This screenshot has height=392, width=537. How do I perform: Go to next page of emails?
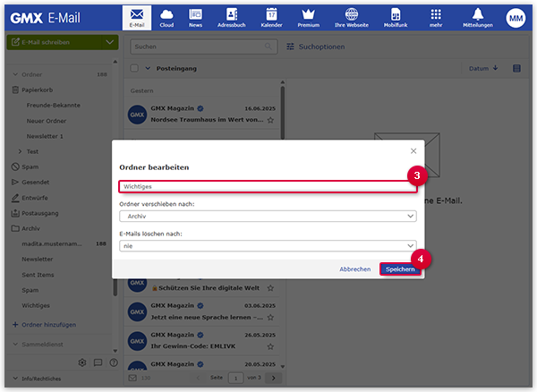click(x=273, y=378)
